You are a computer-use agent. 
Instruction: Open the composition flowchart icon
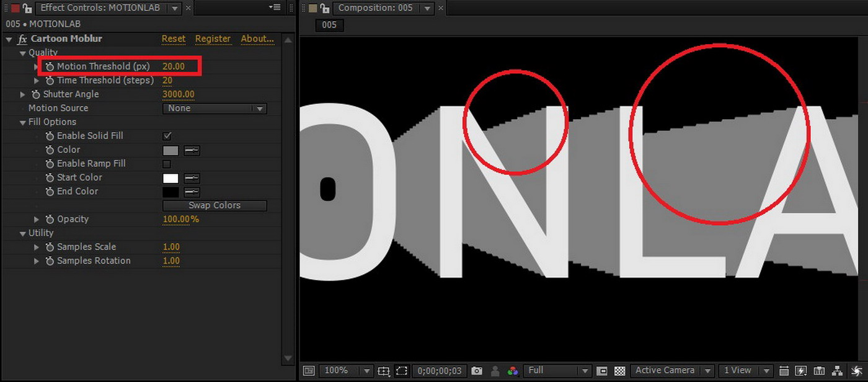tap(836, 371)
